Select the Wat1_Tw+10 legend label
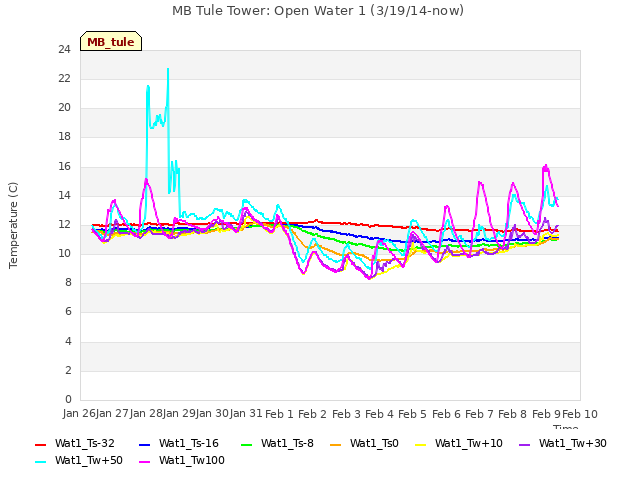Image resolution: width=640 pixels, height=480 pixels. pyautogui.click(x=469, y=443)
